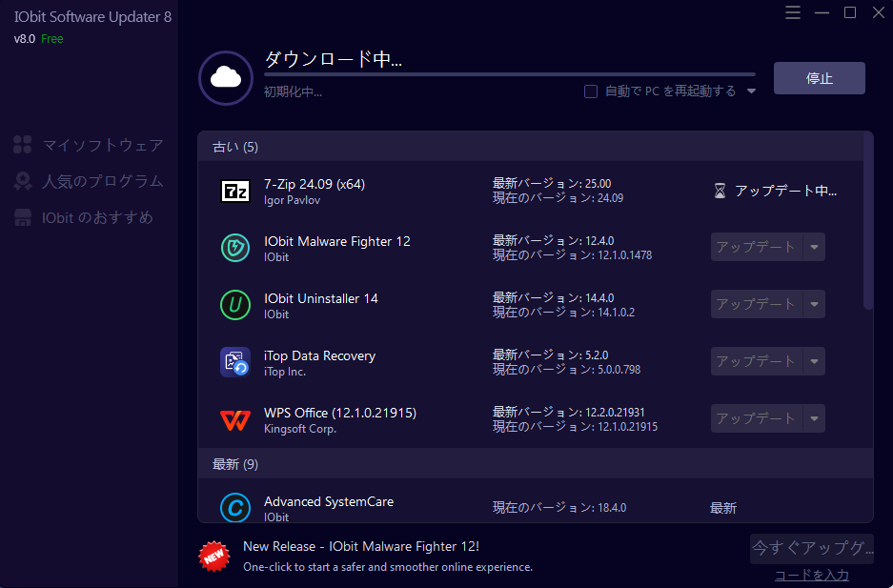Click the 最新バージョン: 25.00 text
This screenshot has width=893, height=588.
tap(552, 183)
